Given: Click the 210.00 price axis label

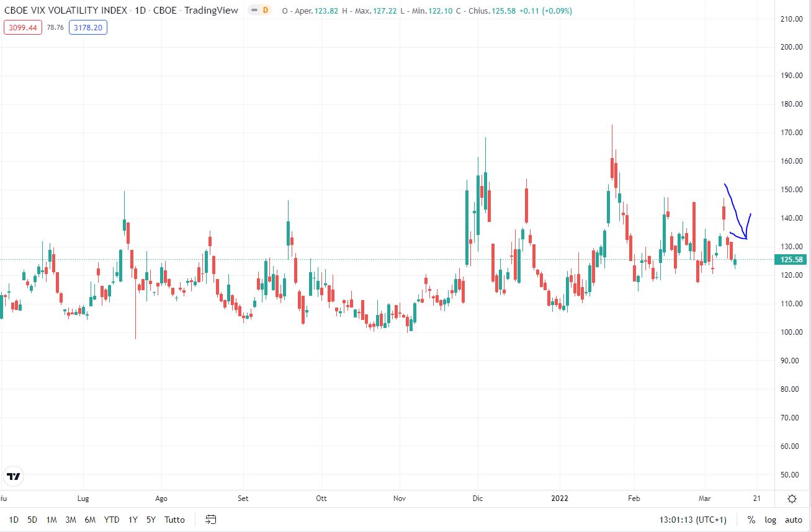Looking at the screenshot, I should click(792, 19).
